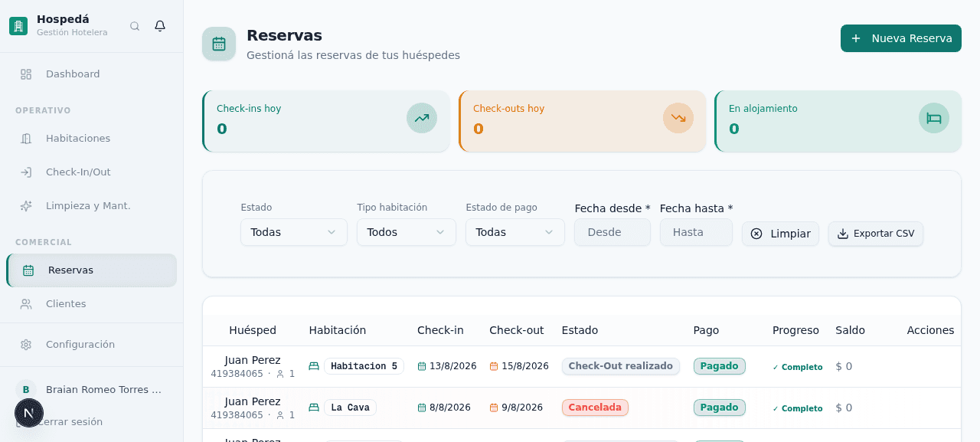Click the Check-outs hoy card
The width and height of the screenshot is (980, 442).
582,121
